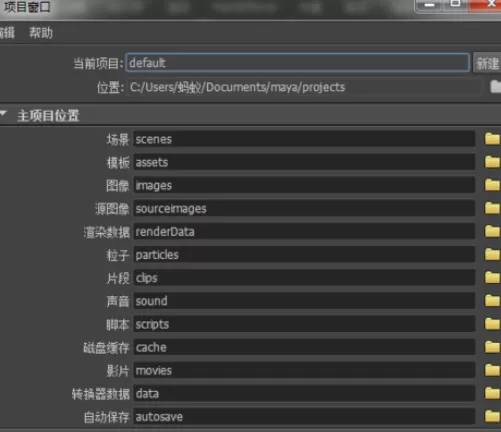Open the 编辑 menu
This screenshot has height=432, width=501.
tap(7, 33)
